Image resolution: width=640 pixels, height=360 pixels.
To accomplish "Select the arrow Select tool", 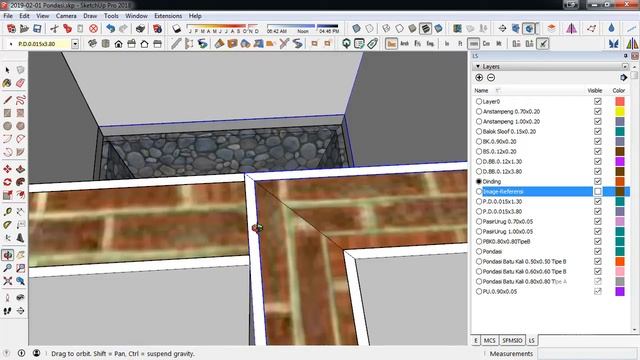I will (x=7, y=70).
